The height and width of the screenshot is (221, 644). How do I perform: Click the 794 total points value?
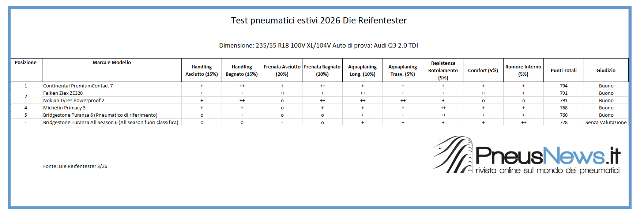click(564, 86)
